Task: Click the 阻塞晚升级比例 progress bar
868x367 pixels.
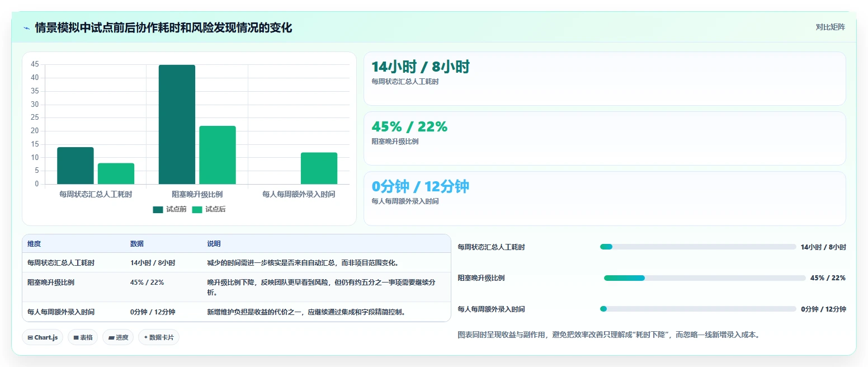Action: (705, 278)
